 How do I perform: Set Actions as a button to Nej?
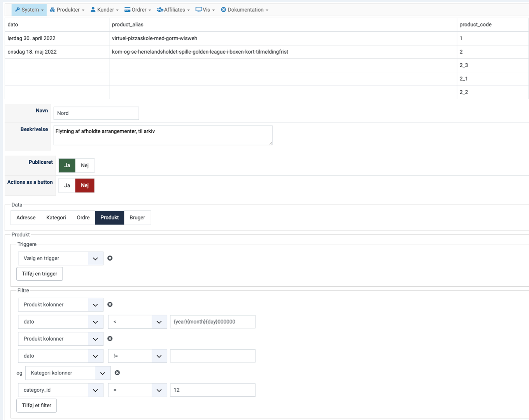coord(85,185)
